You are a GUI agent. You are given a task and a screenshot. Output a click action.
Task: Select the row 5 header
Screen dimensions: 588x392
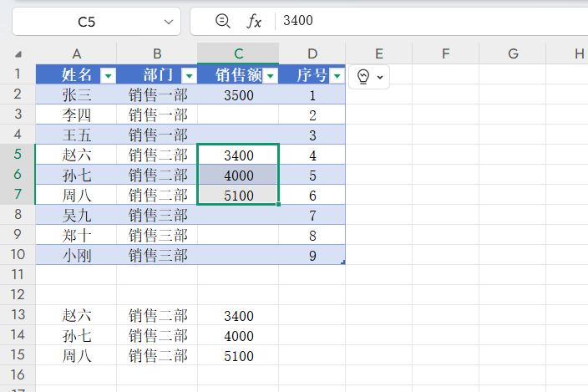coord(18,155)
